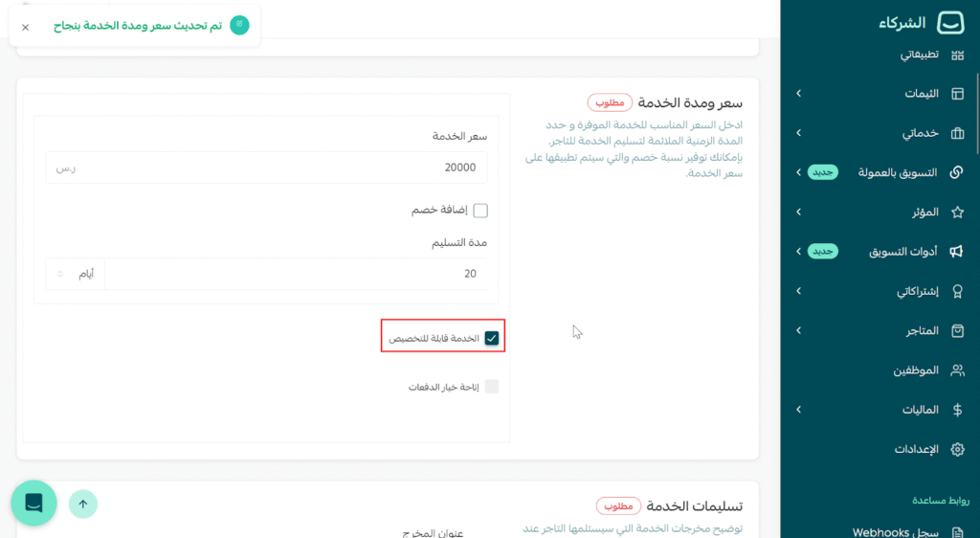Open the أيام delivery unit dropdown
This screenshot has width=980, height=538.
click(x=75, y=274)
